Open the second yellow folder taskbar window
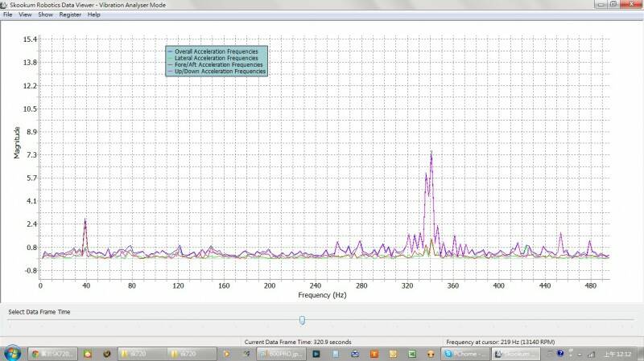Image resolution: width=644 pixels, height=361 pixels. [x=192, y=354]
